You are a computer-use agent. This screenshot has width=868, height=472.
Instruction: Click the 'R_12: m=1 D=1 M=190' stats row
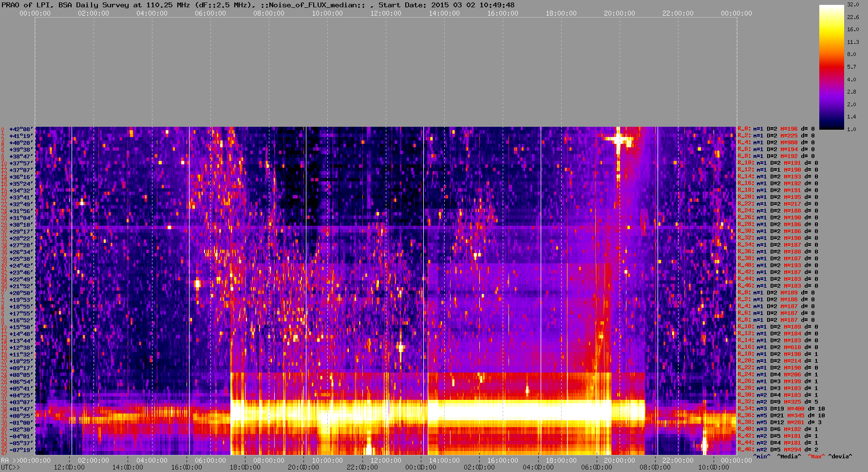[x=777, y=170]
